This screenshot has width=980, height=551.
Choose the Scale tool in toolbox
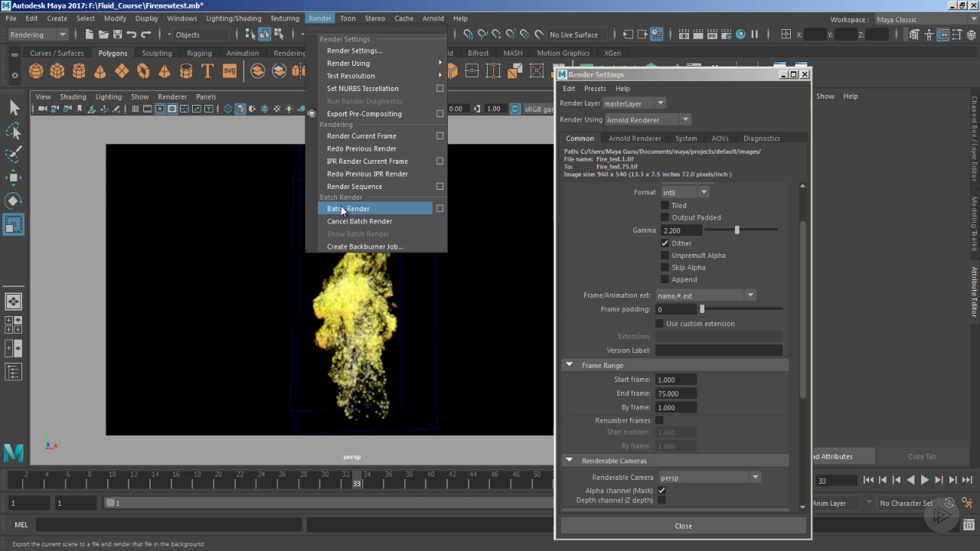[14, 224]
